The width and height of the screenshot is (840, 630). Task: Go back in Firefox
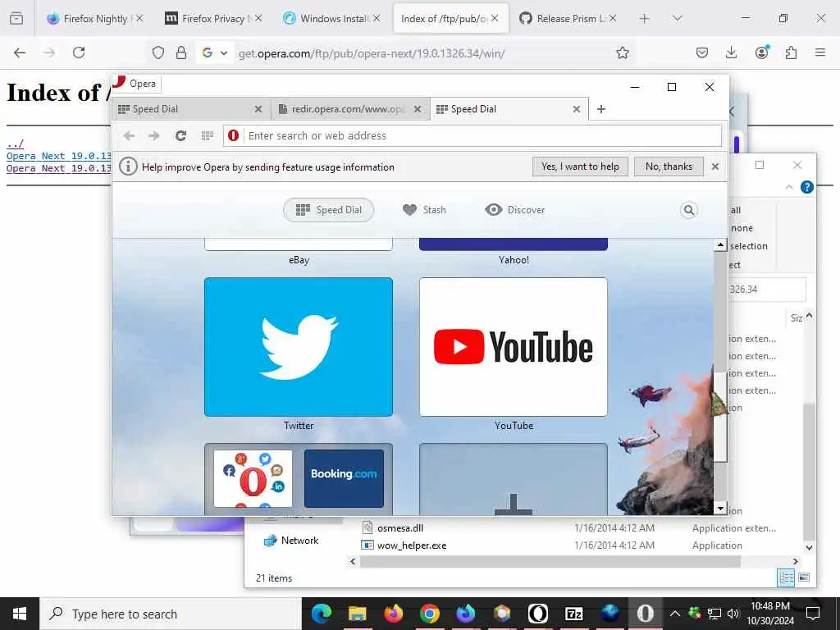(20, 52)
